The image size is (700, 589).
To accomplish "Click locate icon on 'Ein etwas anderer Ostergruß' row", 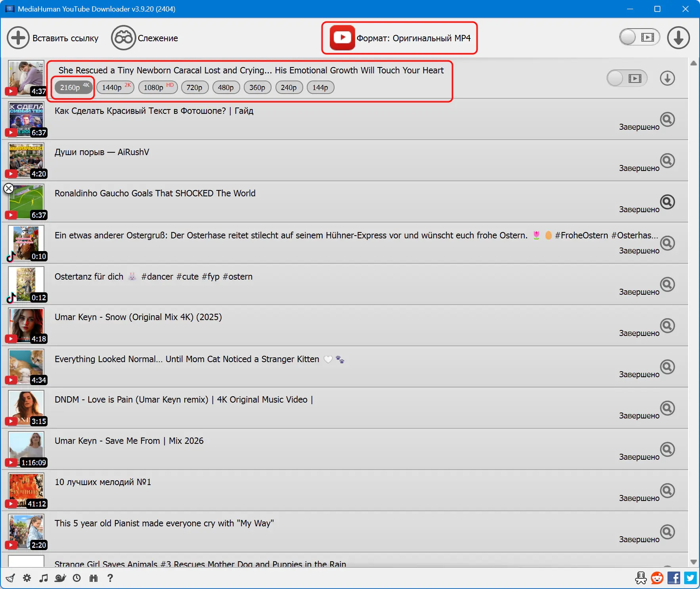I will coord(667,243).
